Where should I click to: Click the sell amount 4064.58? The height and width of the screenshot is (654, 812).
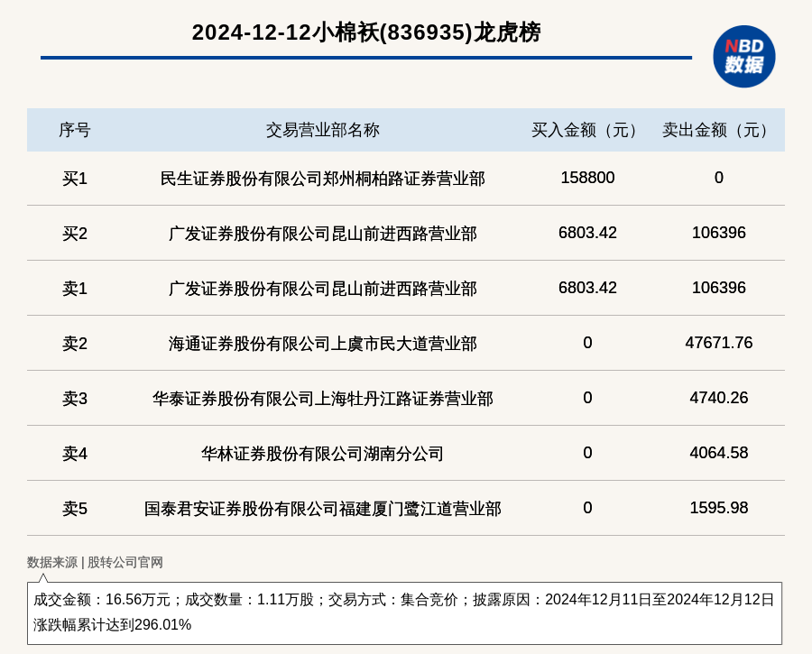[719, 453]
